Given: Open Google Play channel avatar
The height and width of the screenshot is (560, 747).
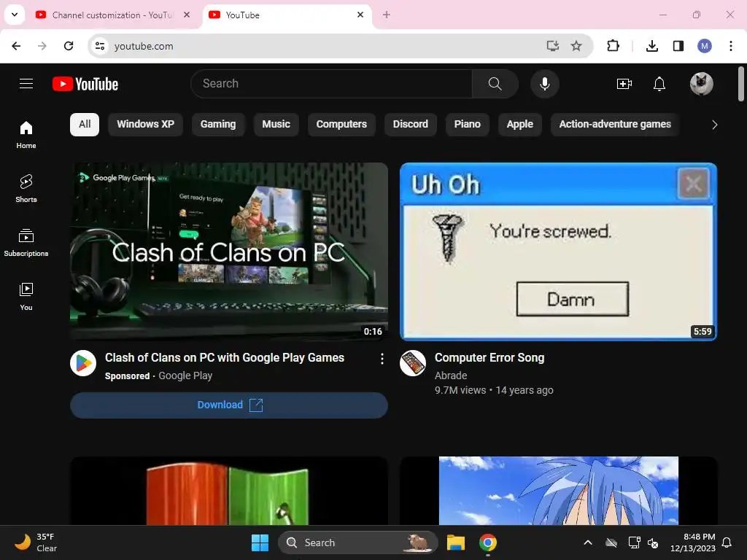Looking at the screenshot, I should 83,363.
